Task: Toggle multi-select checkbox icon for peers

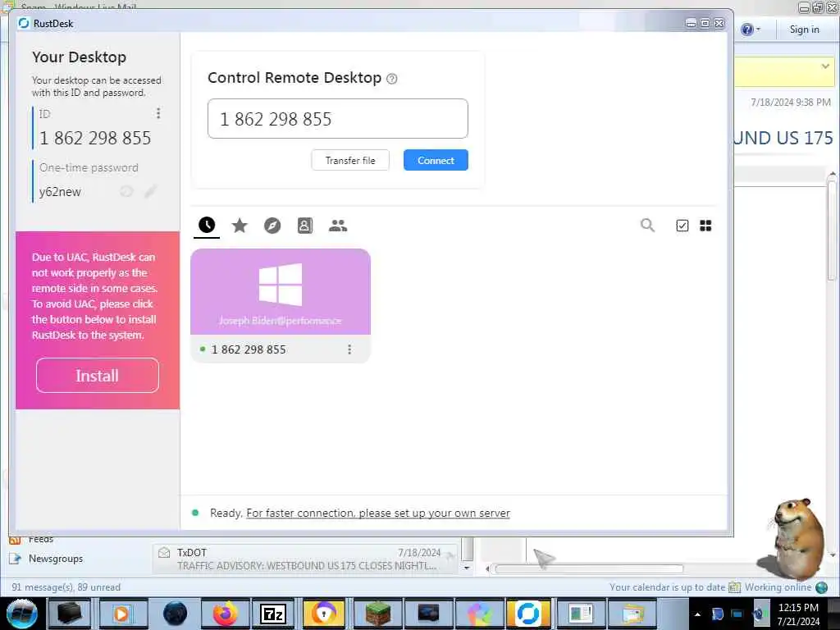Action: tap(682, 226)
